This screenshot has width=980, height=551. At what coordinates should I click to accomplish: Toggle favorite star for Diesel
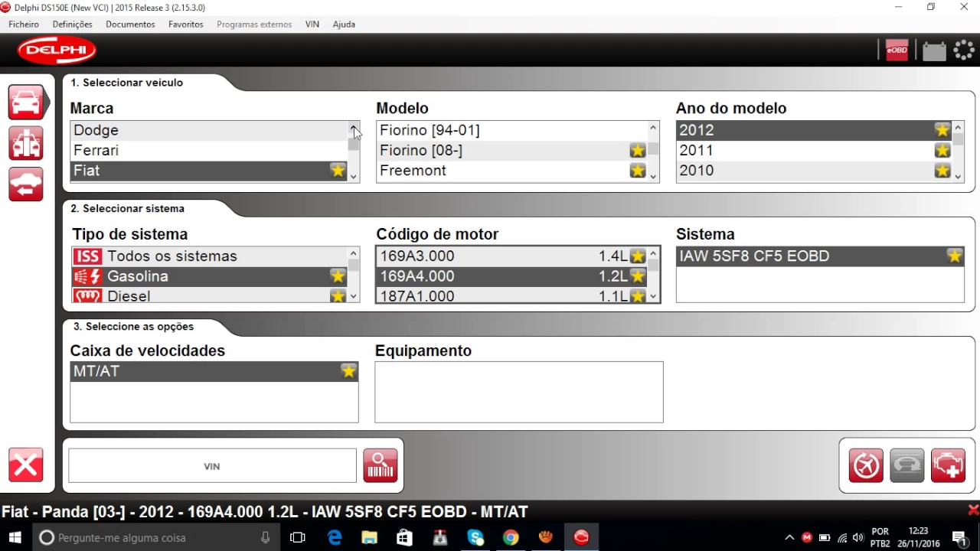click(x=338, y=296)
